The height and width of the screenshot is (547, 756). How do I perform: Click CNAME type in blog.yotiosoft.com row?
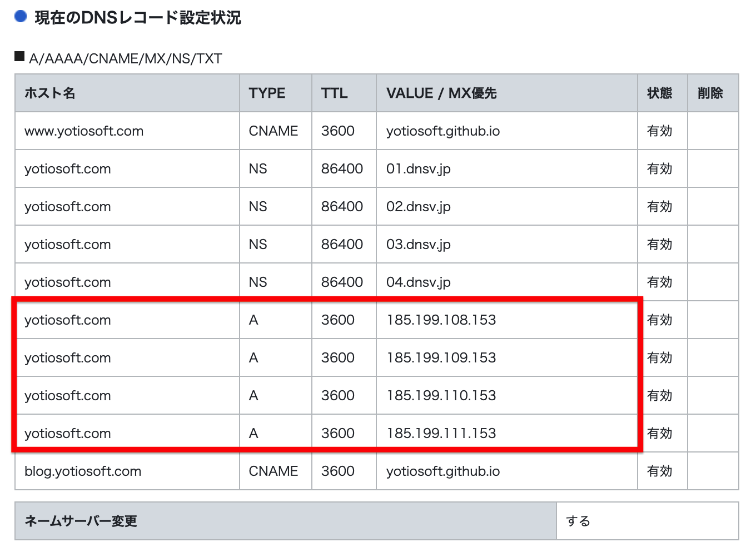(273, 471)
